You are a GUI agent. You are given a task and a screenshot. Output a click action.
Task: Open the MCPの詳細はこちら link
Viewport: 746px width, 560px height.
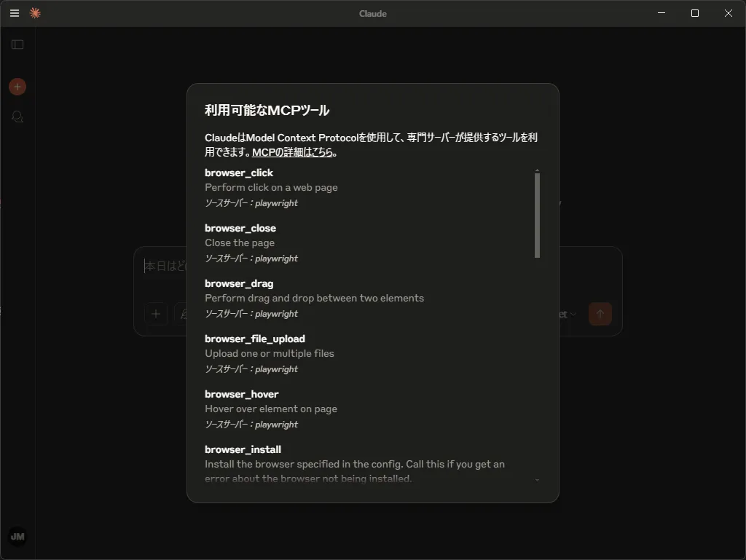point(292,152)
